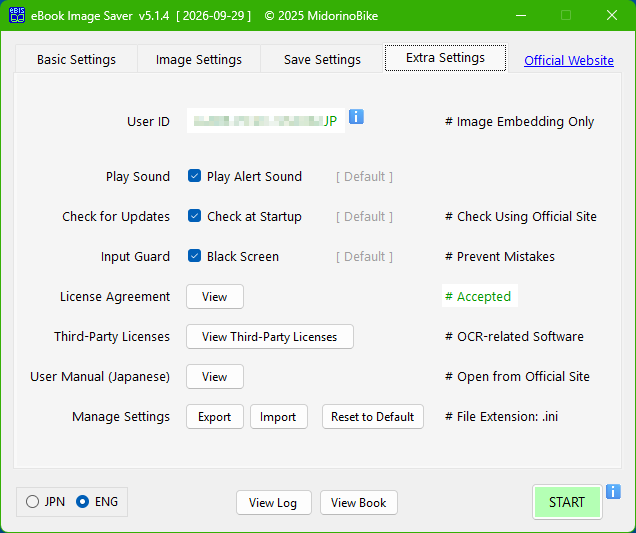Viewport: 636px width, 533px height.
Task: Click the info icon next to User ID
Action: coord(356,117)
